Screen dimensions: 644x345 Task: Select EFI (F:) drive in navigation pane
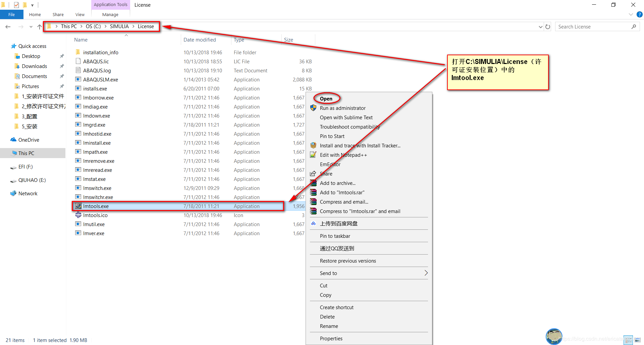pyautogui.click(x=25, y=167)
